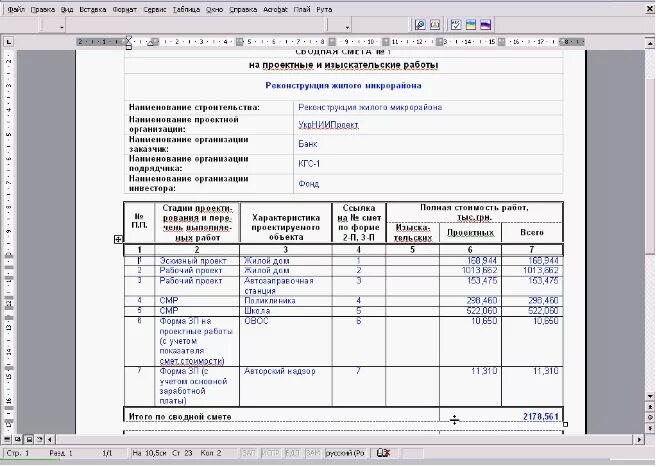Click the blue heading Реконструкция жилого микрорайона
Image resolution: width=656 pixels, height=467 pixels.
[x=343, y=85]
